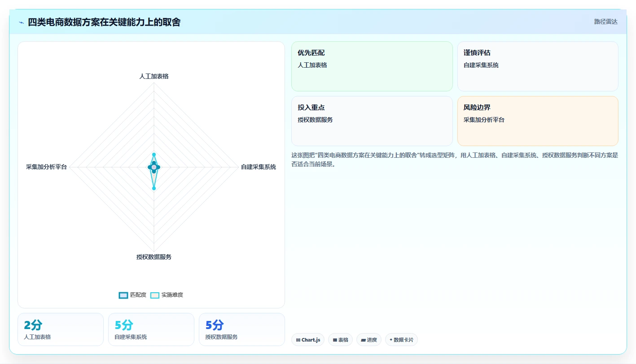Click the page title 四类电商数据方案在关键能力上的取舍
The height and width of the screenshot is (364, 636).
tap(104, 22)
